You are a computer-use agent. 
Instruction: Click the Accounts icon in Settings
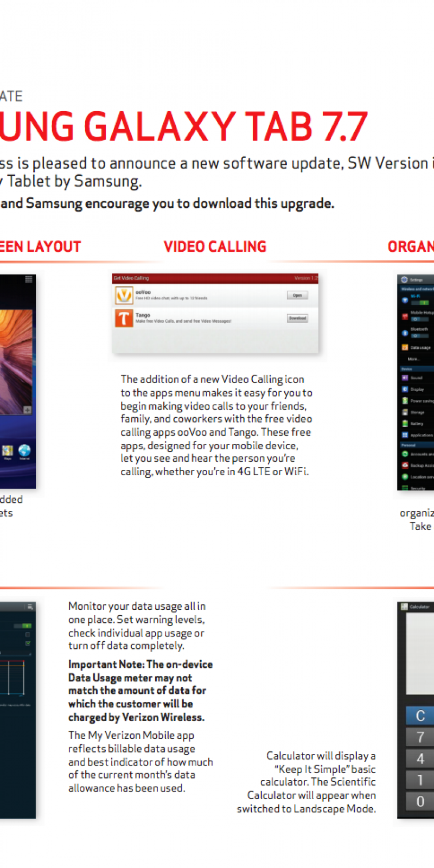[405, 454]
